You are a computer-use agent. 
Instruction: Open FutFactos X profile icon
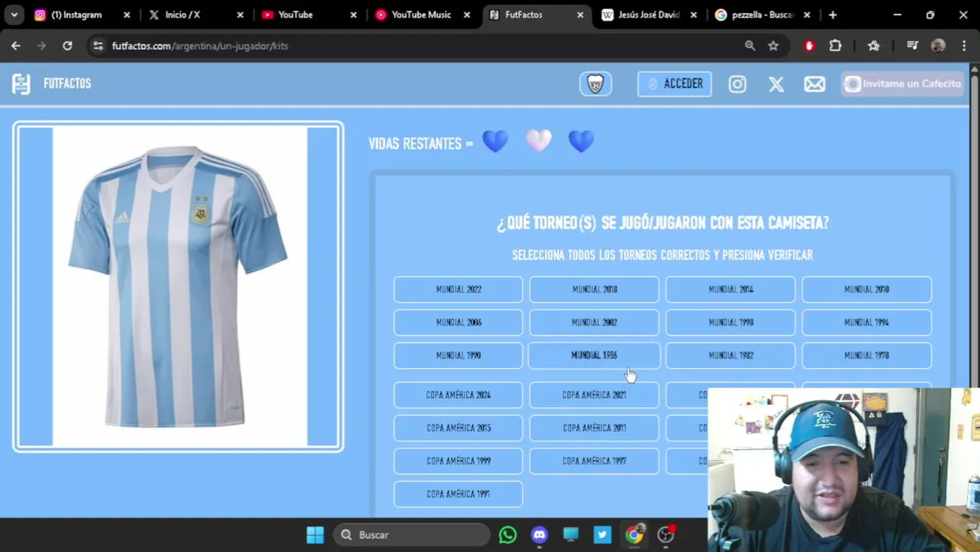[x=776, y=84]
